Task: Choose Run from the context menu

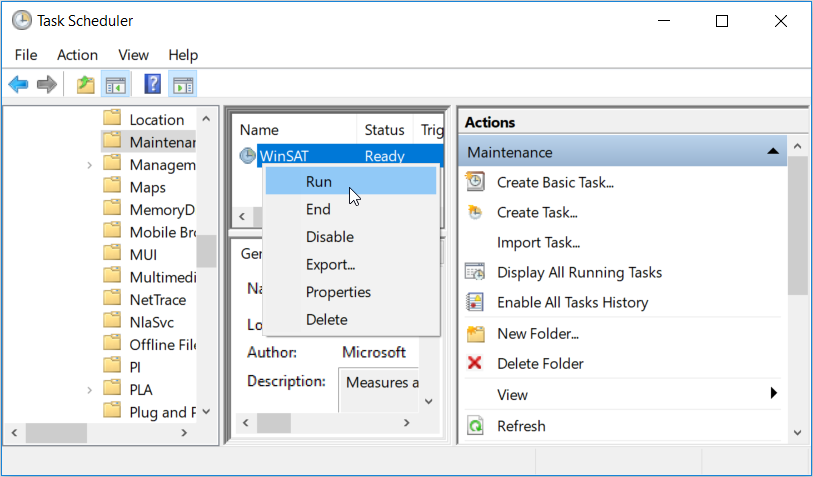Action: click(351, 181)
